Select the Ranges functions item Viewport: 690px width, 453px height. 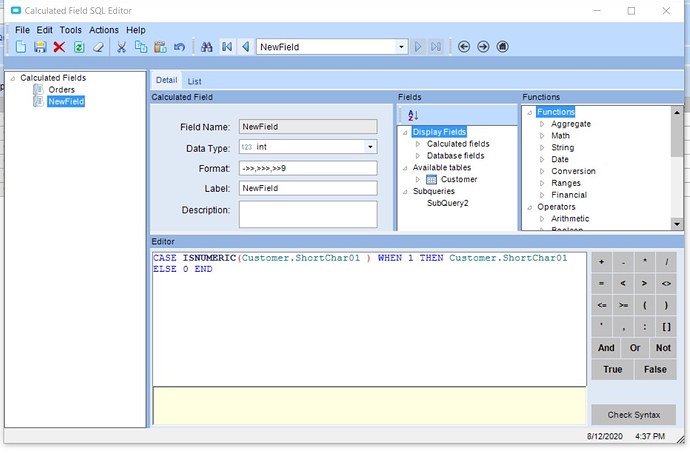pyautogui.click(x=566, y=183)
